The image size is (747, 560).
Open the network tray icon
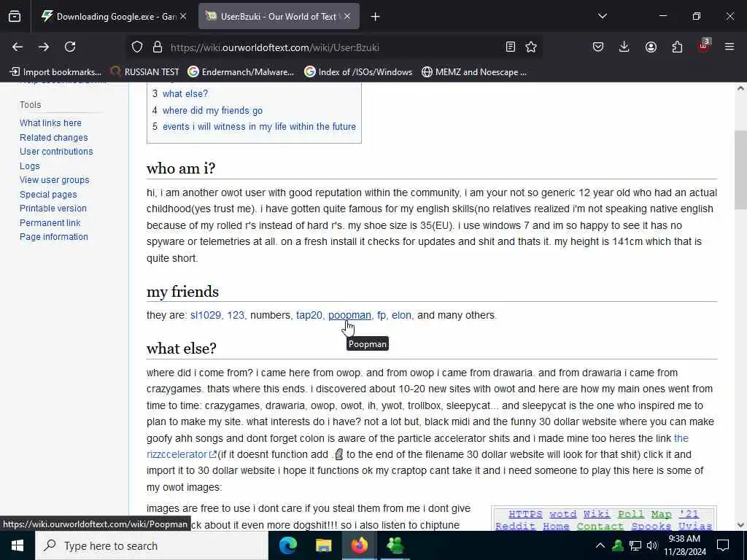(635, 545)
